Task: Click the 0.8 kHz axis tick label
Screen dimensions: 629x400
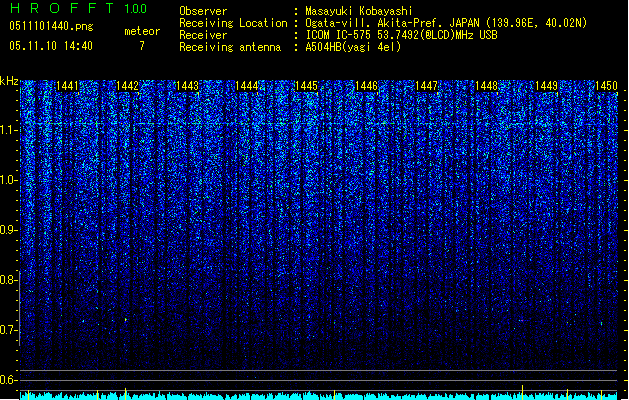Action: pyautogui.click(x=8, y=280)
